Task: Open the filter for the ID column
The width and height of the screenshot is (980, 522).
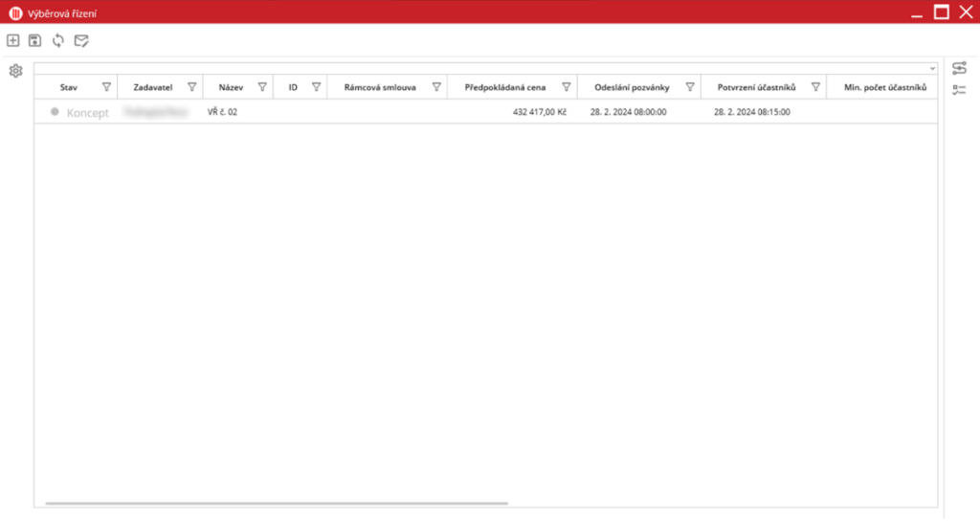Action: 316,87
